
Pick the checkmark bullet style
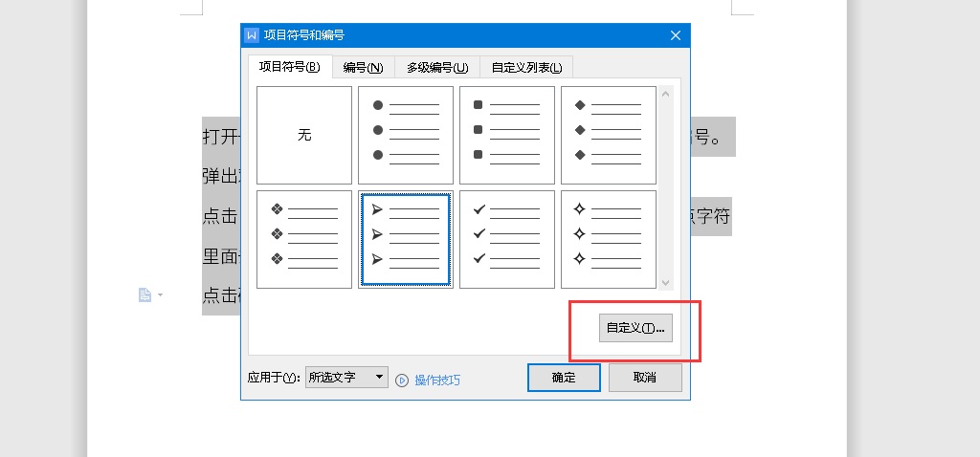507,239
